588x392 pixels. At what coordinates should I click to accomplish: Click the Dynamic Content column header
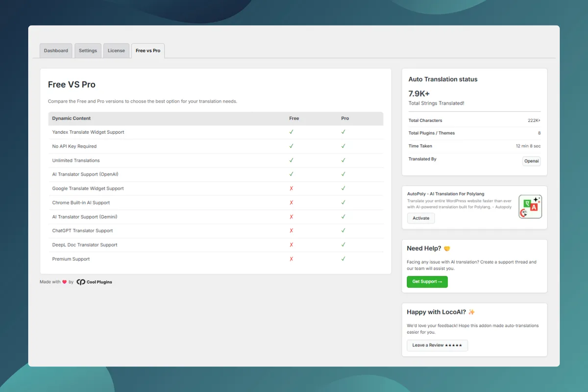tap(72, 118)
